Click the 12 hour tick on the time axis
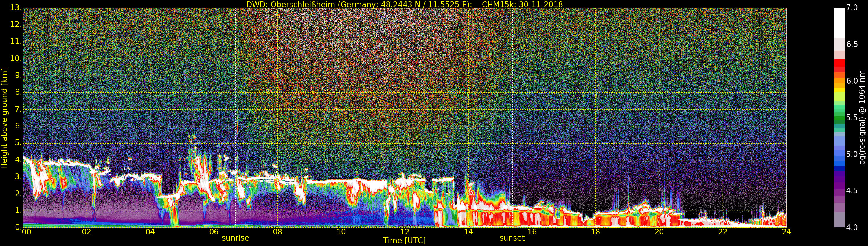Viewport: 868px width, 246px height. point(404,232)
